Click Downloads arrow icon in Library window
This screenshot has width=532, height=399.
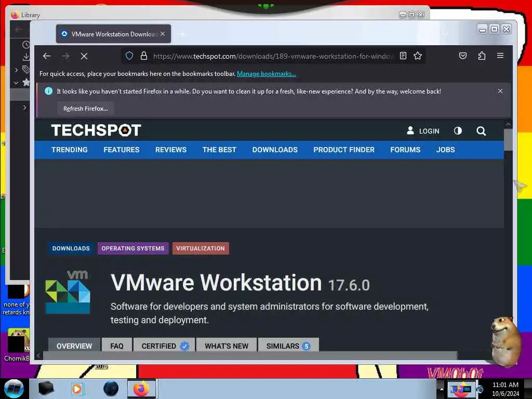26,57
